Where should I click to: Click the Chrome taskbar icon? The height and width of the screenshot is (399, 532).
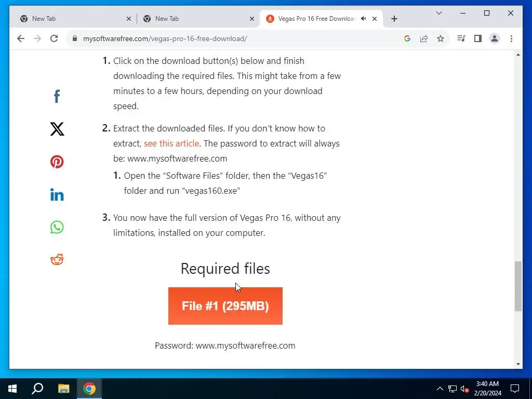pos(89,389)
